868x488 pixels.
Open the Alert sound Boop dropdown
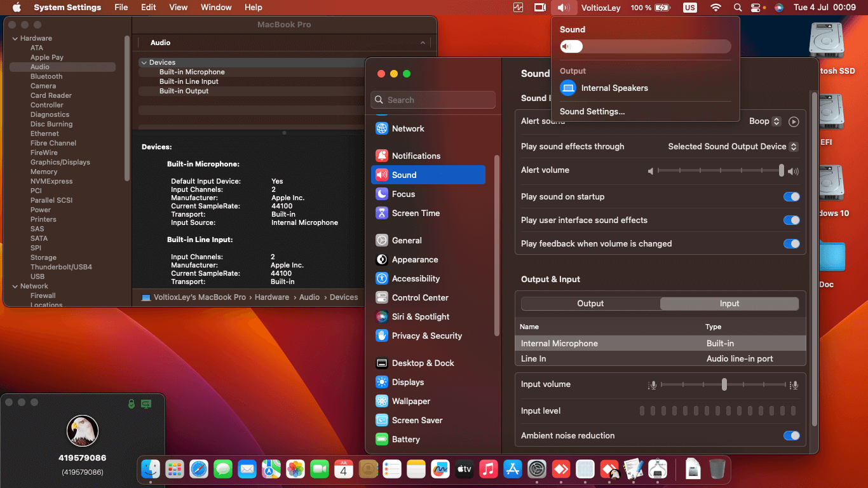(x=765, y=121)
